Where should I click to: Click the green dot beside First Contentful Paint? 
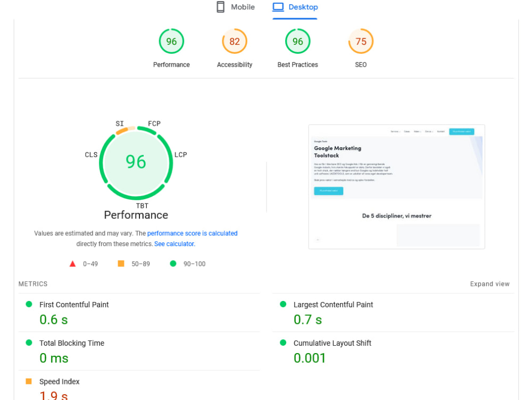(30, 305)
